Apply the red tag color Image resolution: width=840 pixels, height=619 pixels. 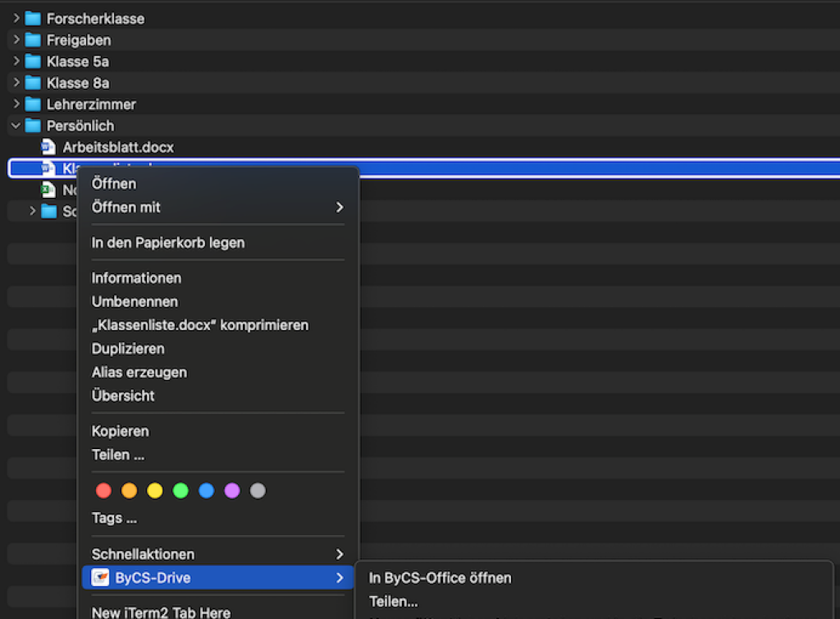pos(103,490)
